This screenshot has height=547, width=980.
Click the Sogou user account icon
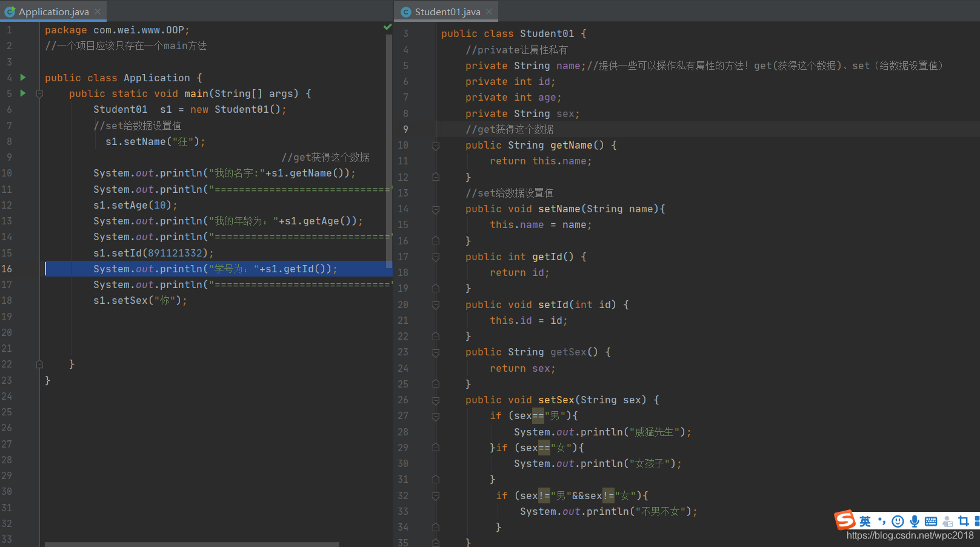(x=947, y=522)
